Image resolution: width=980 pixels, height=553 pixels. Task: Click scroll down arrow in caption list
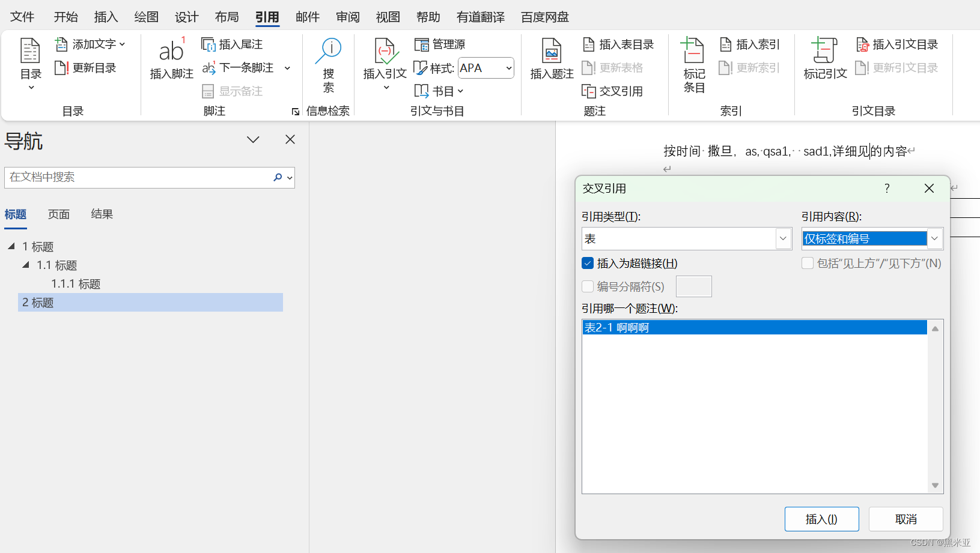tap(935, 485)
